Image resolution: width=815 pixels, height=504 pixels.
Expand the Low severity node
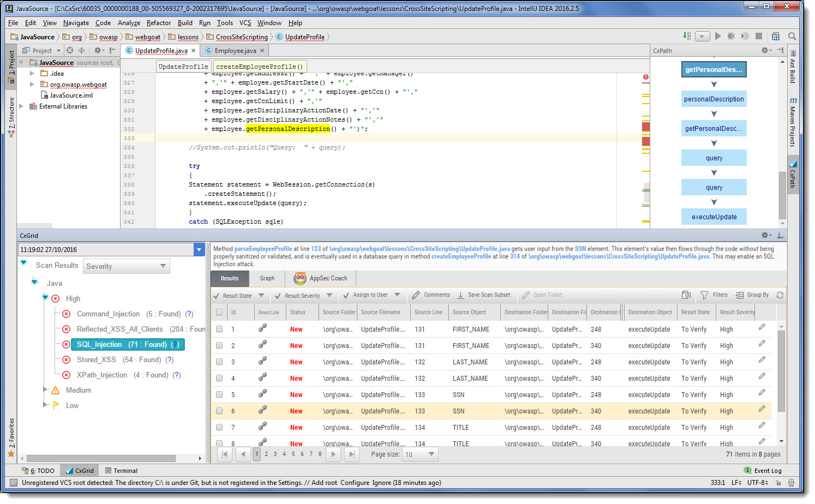[x=45, y=405]
